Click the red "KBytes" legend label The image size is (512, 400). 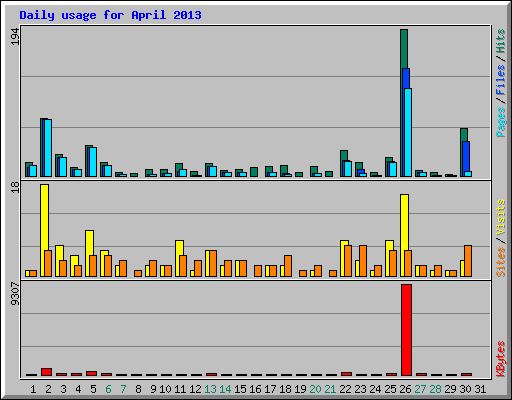tap(500, 359)
